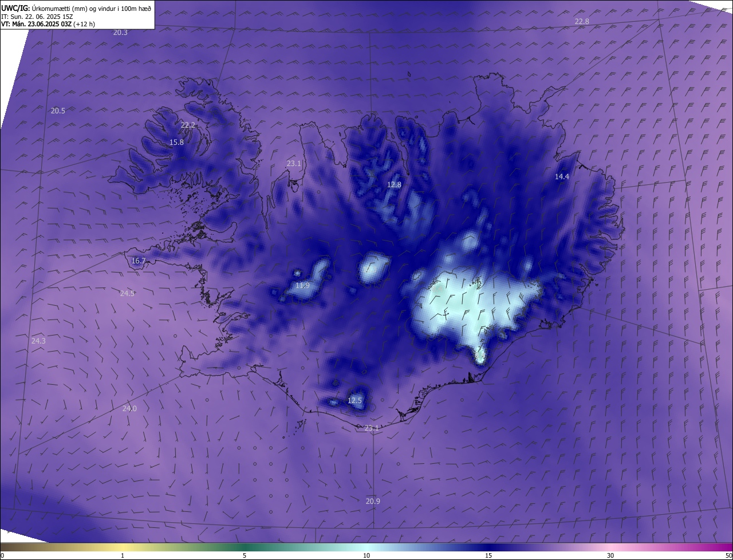Click the "UWC/IG:" model label
Screen dimensions: 733x560
(16, 8)
